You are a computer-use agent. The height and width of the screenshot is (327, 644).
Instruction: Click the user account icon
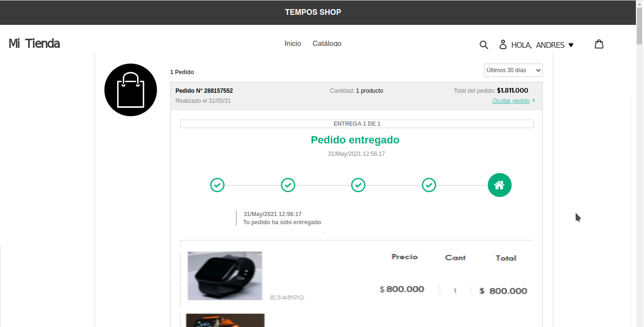503,45
